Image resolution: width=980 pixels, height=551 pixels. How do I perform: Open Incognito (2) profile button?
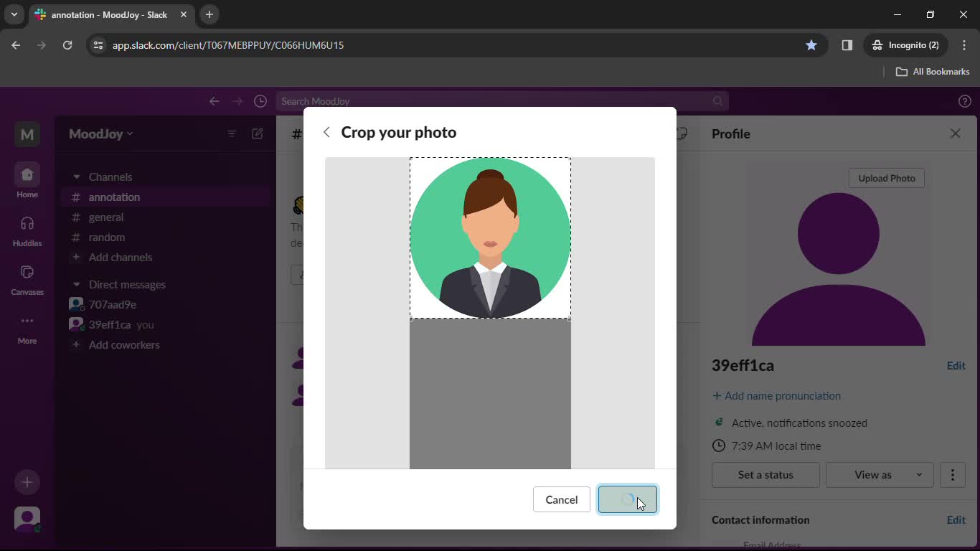click(905, 45)
